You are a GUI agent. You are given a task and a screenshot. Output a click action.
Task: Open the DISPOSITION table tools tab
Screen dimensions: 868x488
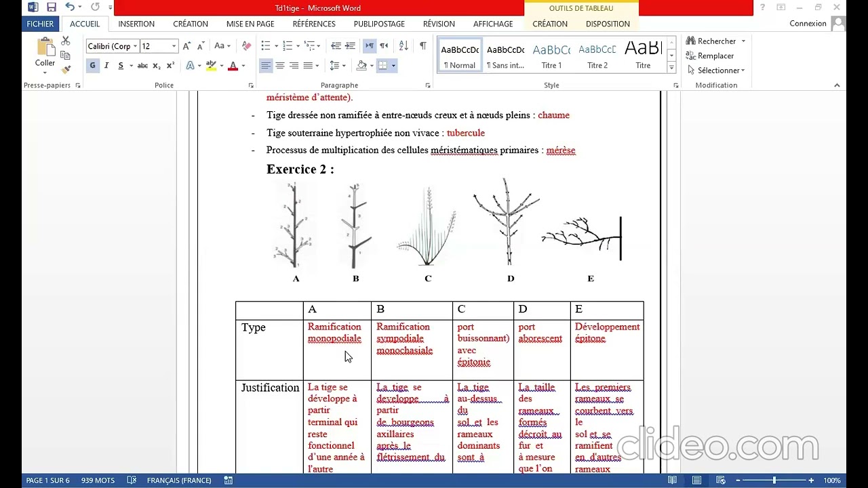[608, 24]
